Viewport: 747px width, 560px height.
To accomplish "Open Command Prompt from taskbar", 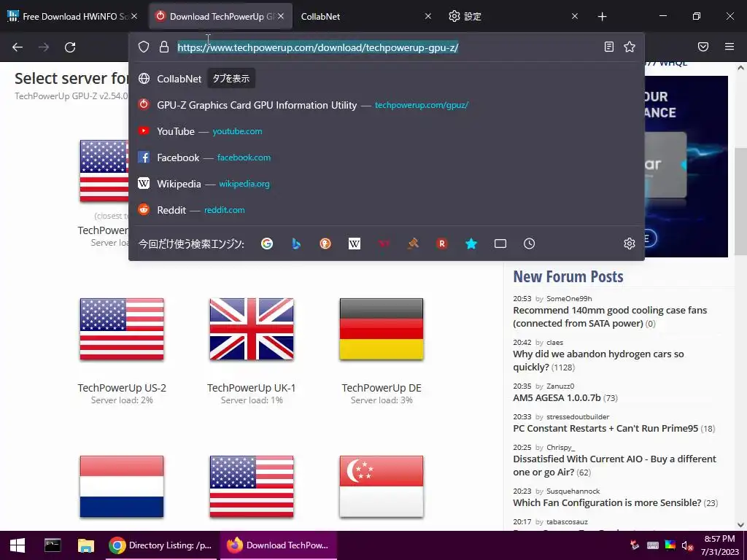I will pyautogui.click(x=53, y=545).
